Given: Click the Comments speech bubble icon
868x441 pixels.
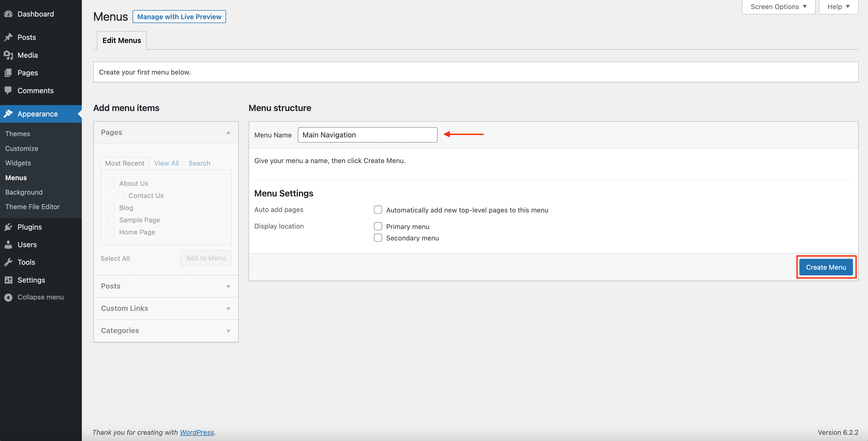Looking at the screenshot, I should 9,90.
